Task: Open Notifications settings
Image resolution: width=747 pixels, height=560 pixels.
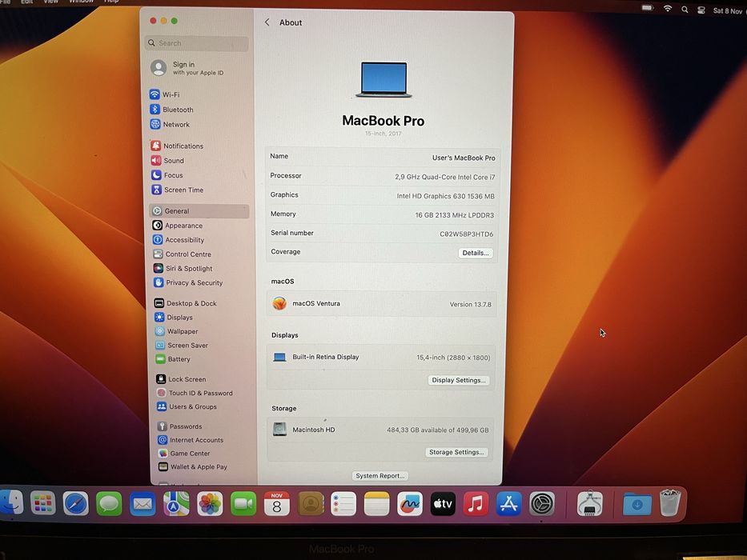Action: (177, 146)
